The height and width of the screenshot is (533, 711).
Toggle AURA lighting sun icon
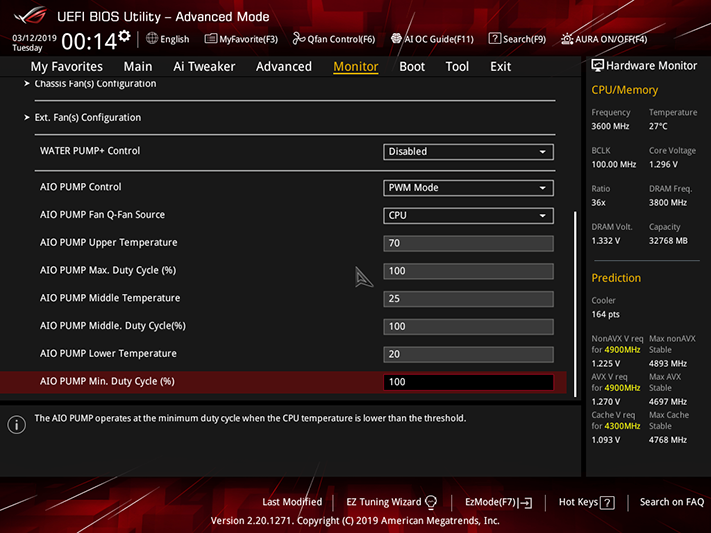[x=567, y=39]
